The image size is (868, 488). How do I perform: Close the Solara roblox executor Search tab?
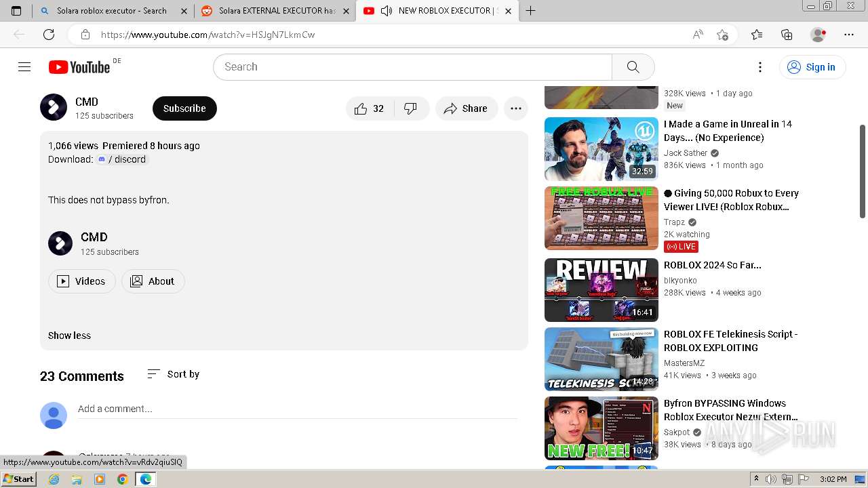coord(184,11)
